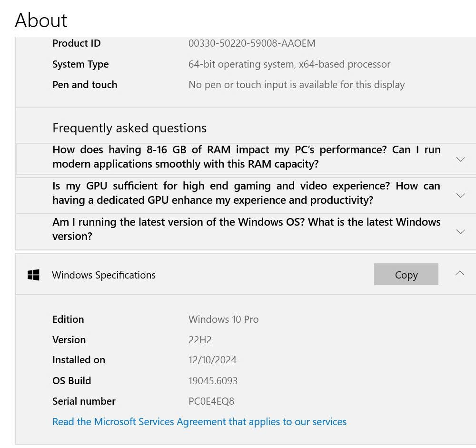This screenshot has height=448, width=476.
Task: Click the Frequently asked questions heading
Action: click(129, 128)
